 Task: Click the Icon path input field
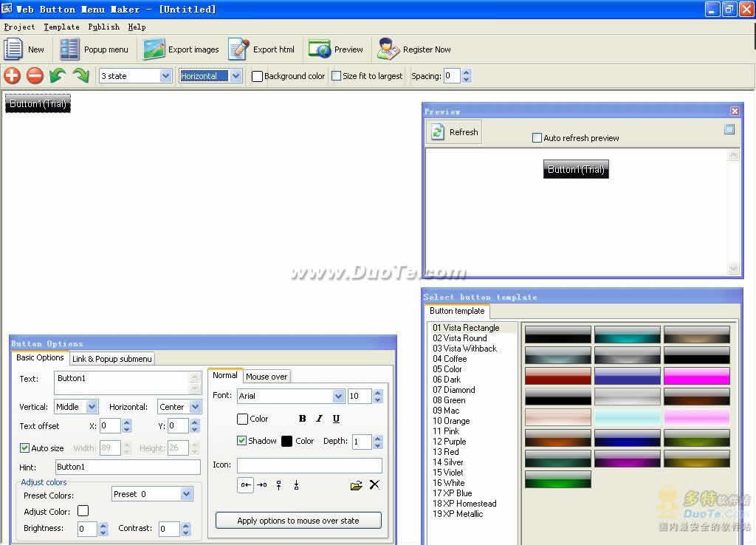[309, 465]
